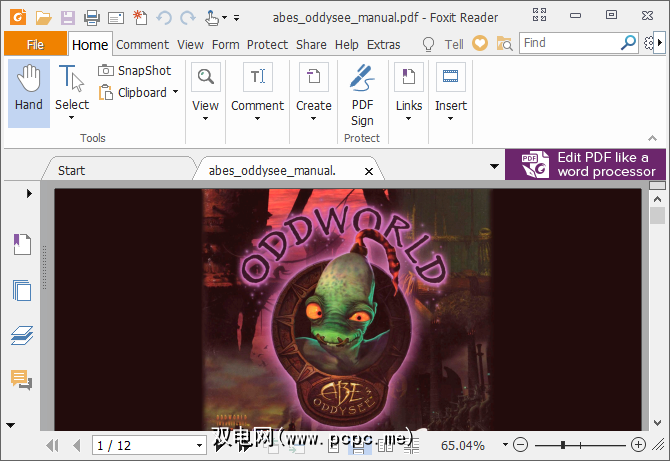
Task: Toggle full-screen ribbon mode icon
Action: tap(539, 15)
